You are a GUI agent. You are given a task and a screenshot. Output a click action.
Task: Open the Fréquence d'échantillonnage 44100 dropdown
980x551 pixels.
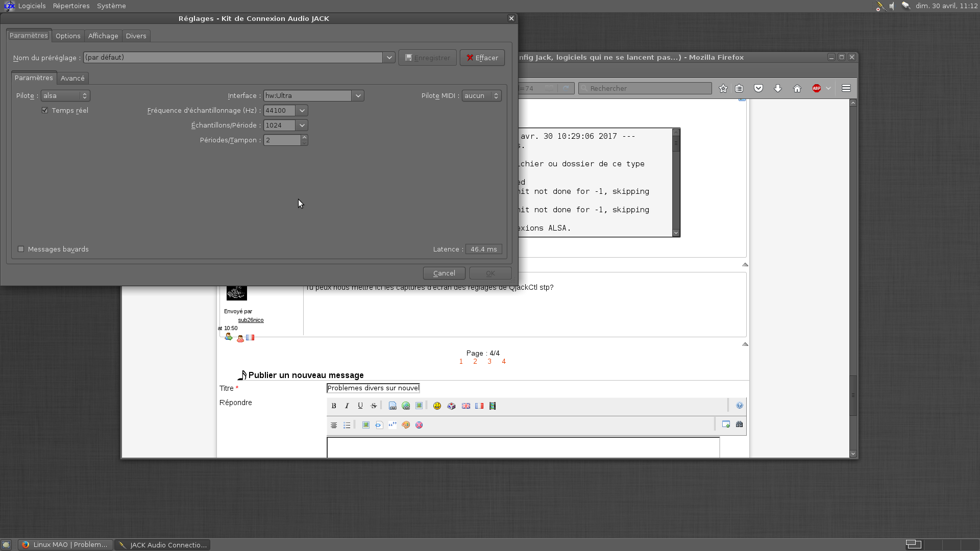click(x=302, y=111)
